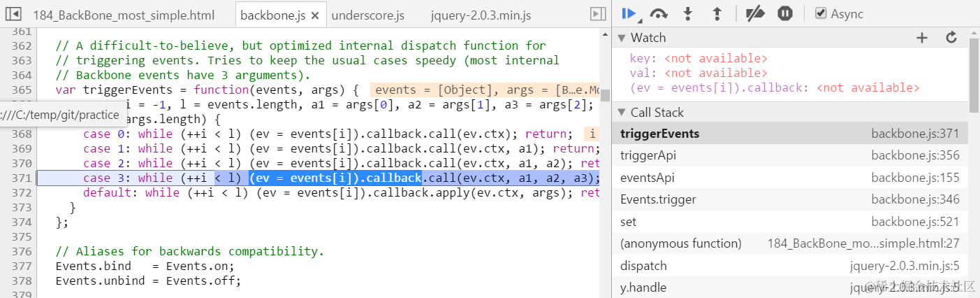The image size is (980, 298).
Task: Deactivate all breakpoints
Action: tap(755, 13)
